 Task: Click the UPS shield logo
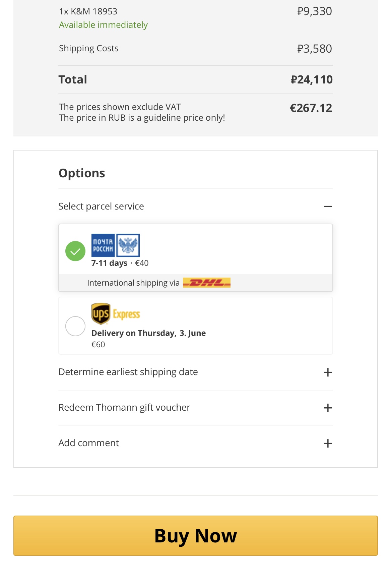point(101,314)
